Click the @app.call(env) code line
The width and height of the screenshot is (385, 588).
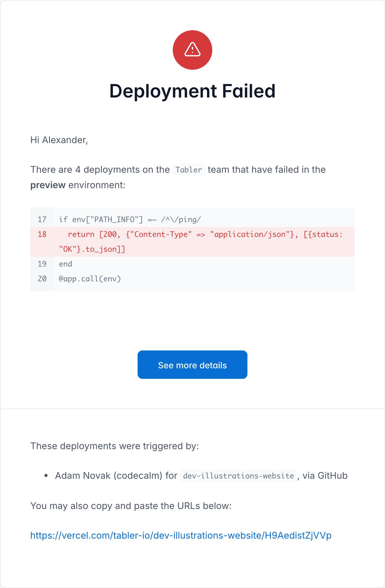[x=90, y=279]
